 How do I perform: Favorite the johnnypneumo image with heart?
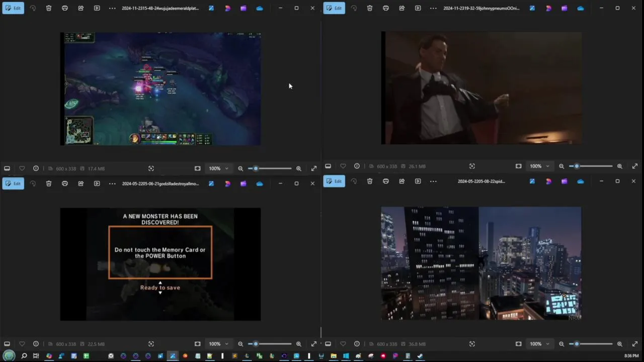click(x=343, y=166)
